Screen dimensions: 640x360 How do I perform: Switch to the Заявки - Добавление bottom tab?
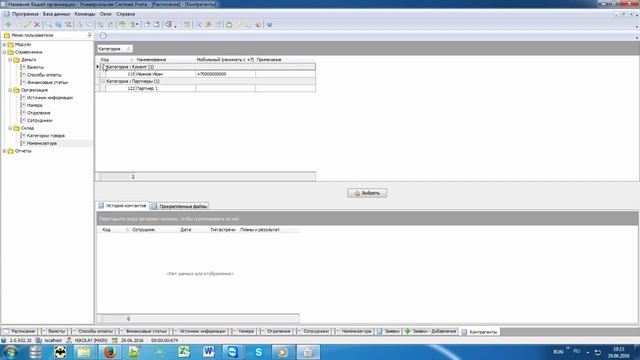[431, 331]
